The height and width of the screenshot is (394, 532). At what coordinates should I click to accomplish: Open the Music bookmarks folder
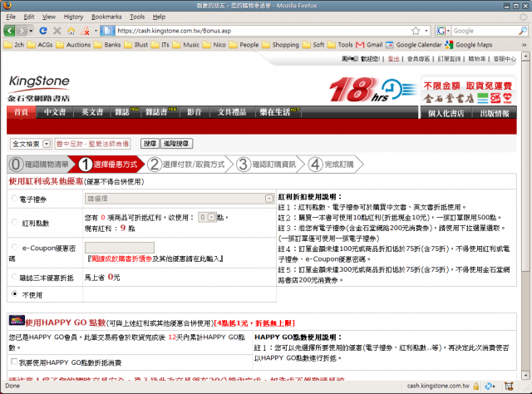point(186,45)
